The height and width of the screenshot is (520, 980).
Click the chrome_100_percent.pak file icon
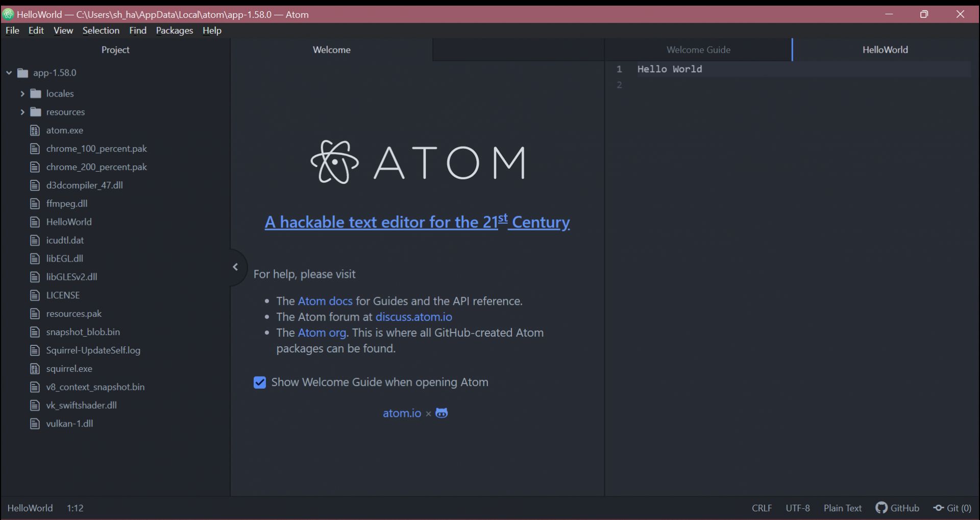click(35, 149)
